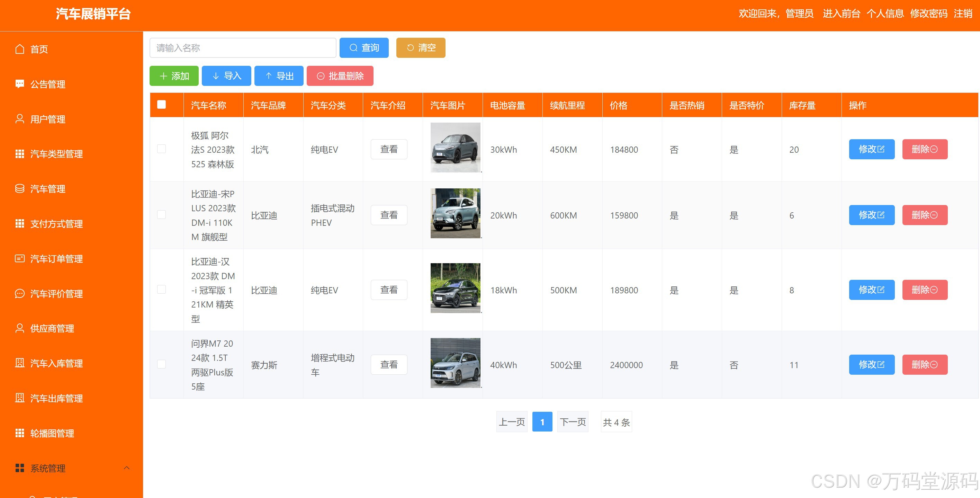
Task: Open the 汽车类型管理 sidebar menu item
Action: (x=56, y=154)
